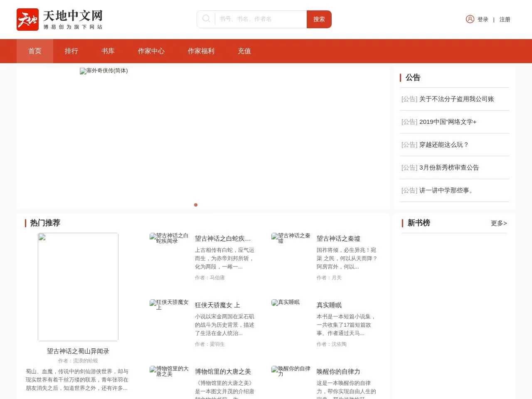
Task: Expand 新书榜 list with 更多> link
Action: point(498,223)
